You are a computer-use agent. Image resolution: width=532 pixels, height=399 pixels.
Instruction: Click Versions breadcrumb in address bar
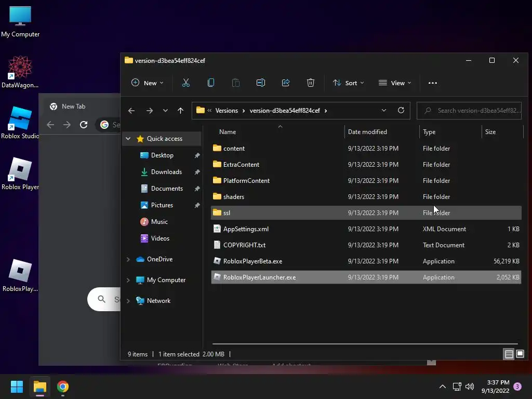[x=227, y=111]
